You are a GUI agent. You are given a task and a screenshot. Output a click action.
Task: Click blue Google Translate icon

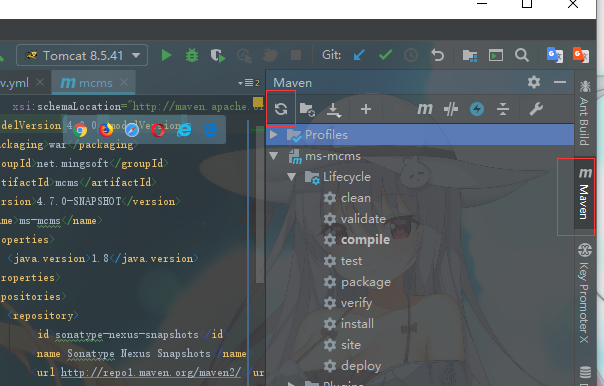click(555, 55)
